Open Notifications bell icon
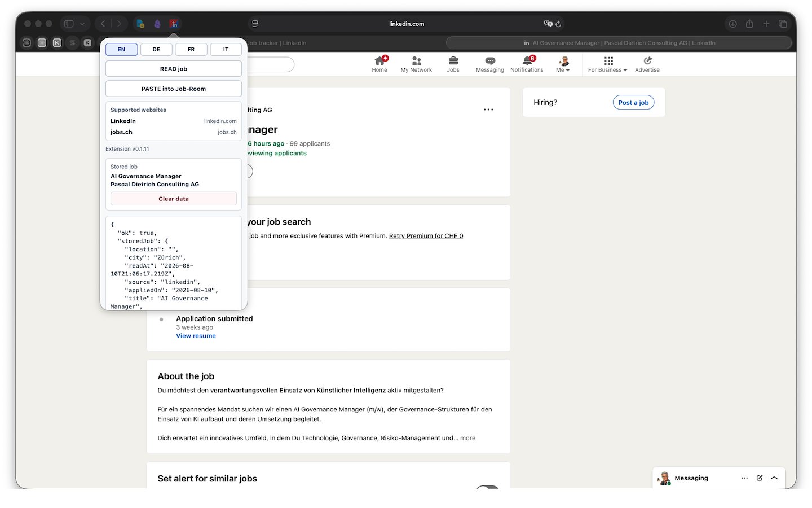 tap(527, 61)
